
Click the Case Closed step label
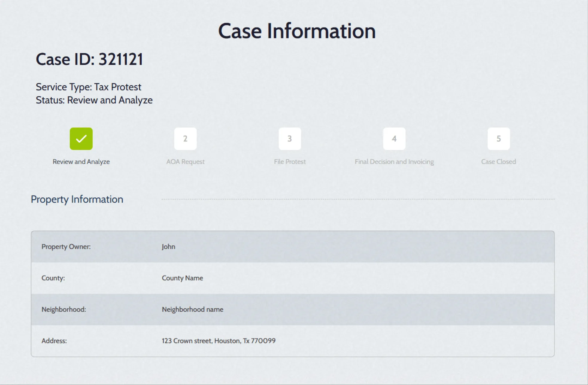click(498, 162)
